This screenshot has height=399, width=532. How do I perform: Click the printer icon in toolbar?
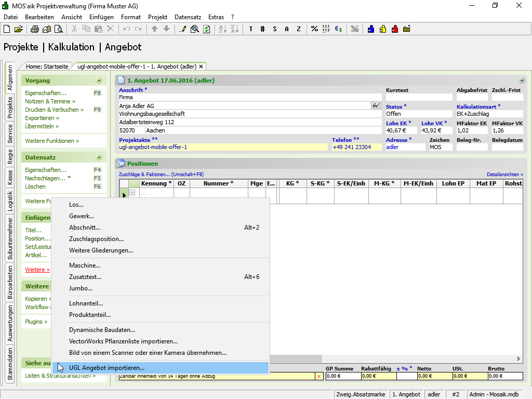[x=35, y=29]
